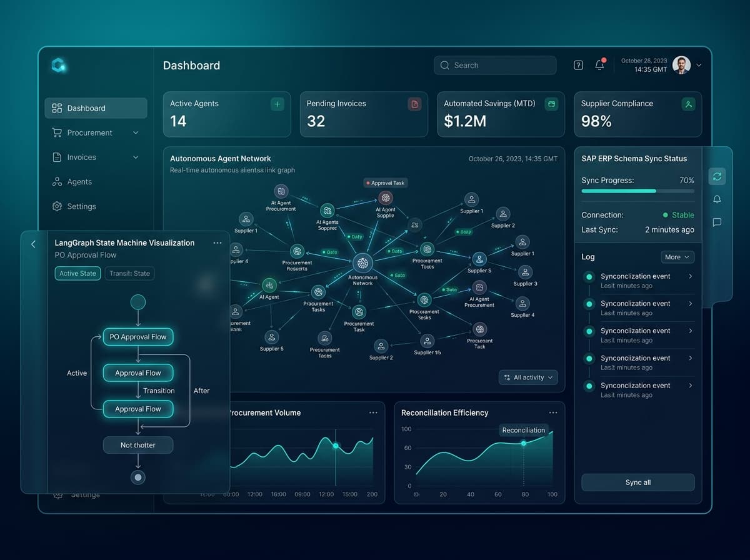
Task: Click the Not thotter node
Action: [138, 445]
